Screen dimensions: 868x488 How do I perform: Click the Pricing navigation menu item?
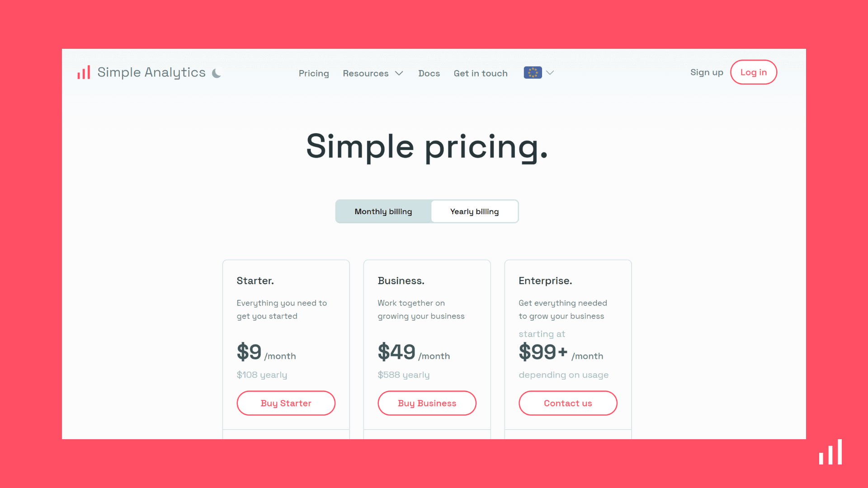[314, 72]
